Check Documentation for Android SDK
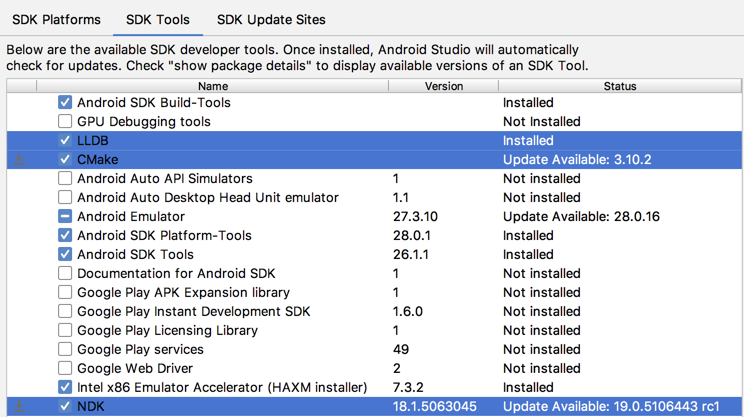 pyautogui.click(x=65, y=274)
